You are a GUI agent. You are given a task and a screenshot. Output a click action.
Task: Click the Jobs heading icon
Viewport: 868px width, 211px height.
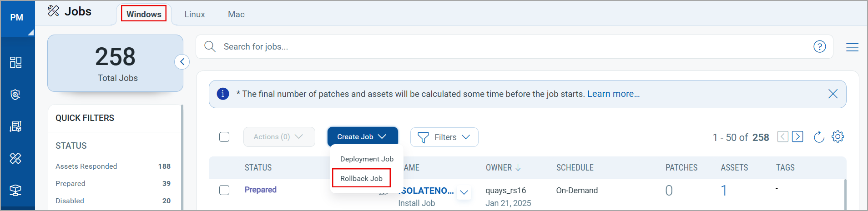[x=54, y=11]
